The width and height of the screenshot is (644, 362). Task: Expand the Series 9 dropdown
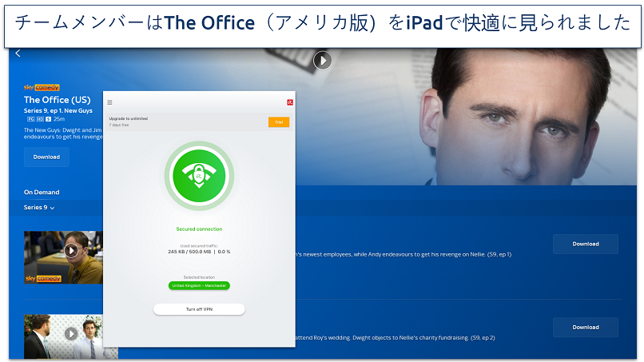[x=39, y=208]
